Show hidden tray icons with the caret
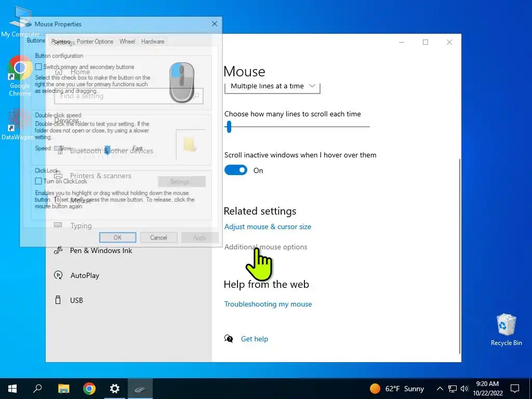Image resolution: width=532 pixels, height=399 pixels. [x=440, y=389]
